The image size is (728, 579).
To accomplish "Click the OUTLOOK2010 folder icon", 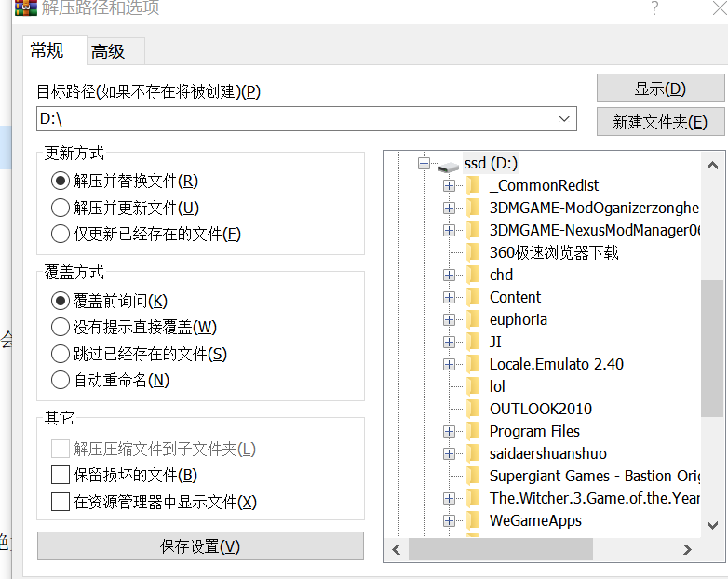I will click(x=473, y=409).
